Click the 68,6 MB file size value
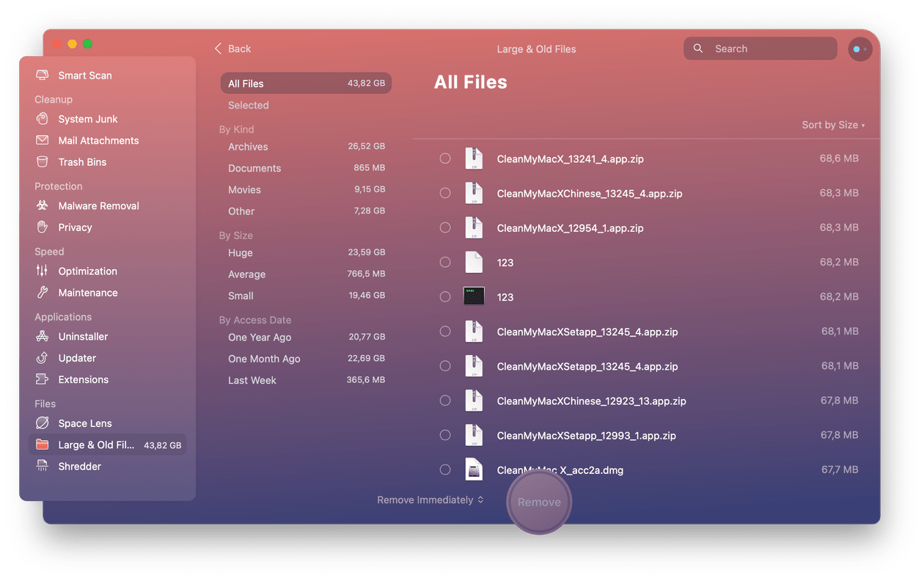 coord(839,158)
